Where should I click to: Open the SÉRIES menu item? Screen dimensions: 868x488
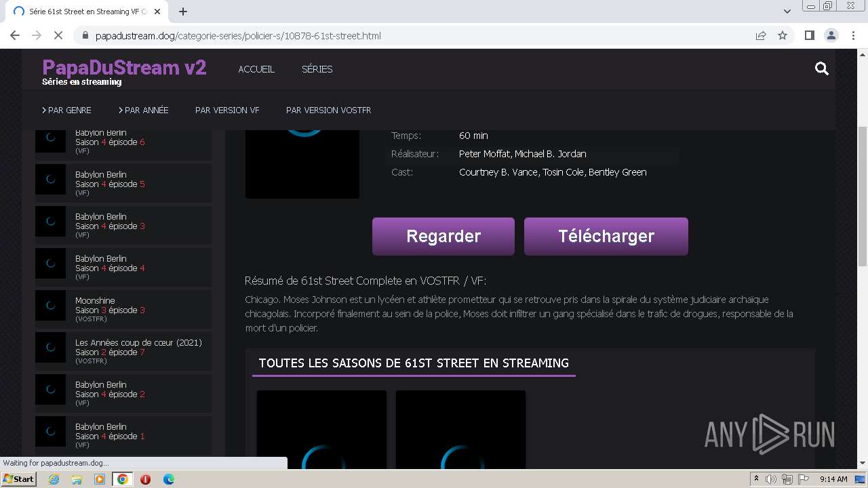(x=317, y=69)
